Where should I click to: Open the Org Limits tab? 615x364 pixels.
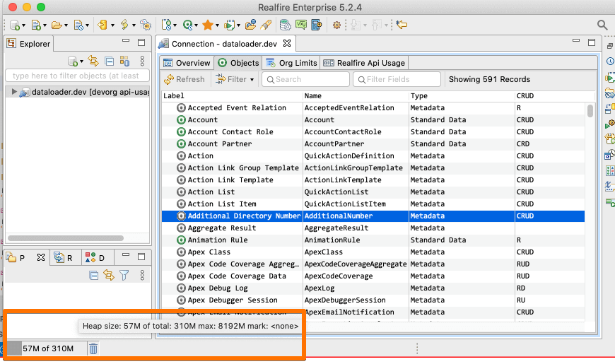[x=291, y=63]
